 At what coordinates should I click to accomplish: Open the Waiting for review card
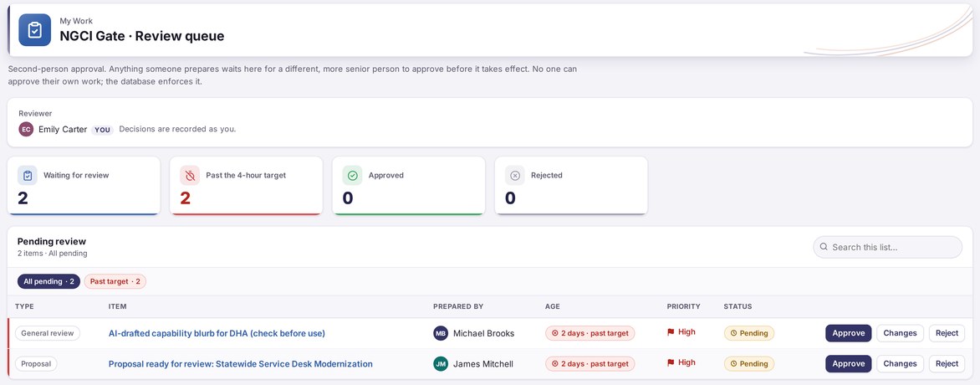tap(84, 186)
